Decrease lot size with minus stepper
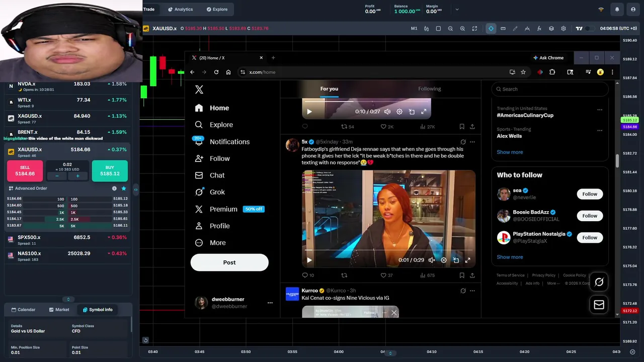Screen dimensions: 644x362 tap(57, 176)
